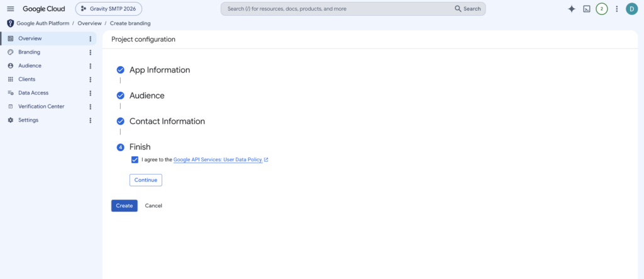644x279 pixels.
Task: Expand the Contact Information step
Action: (x=167, y=122)
